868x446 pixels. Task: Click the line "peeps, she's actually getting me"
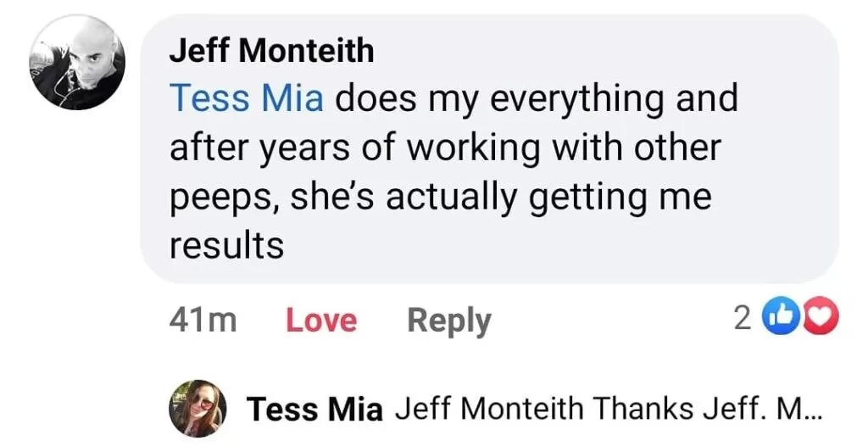pos(440,197)
